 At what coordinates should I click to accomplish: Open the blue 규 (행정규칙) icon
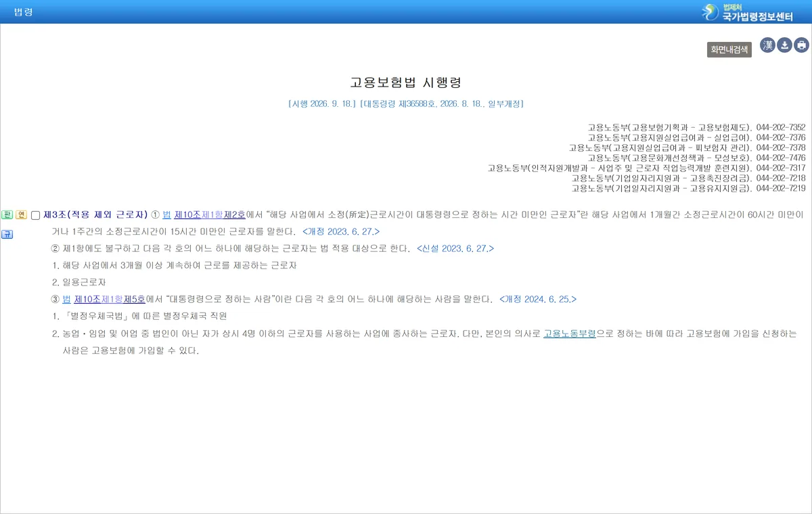point(7,234)
